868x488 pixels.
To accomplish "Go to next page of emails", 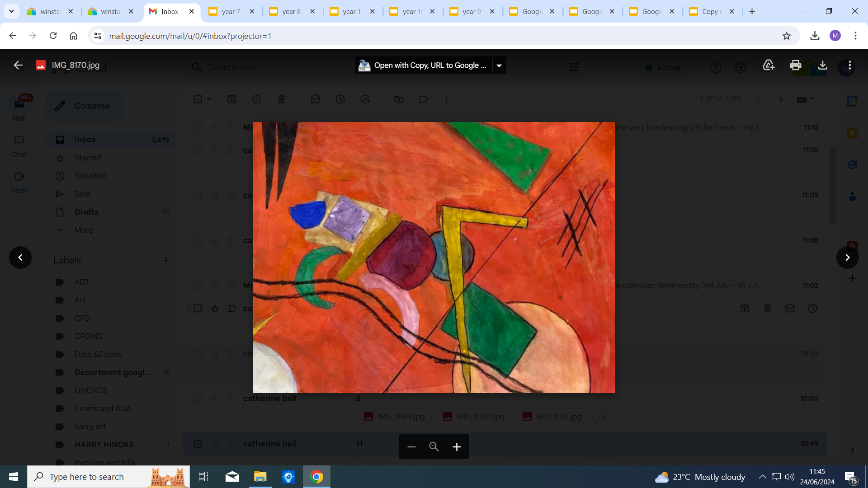I will [780, 99].
